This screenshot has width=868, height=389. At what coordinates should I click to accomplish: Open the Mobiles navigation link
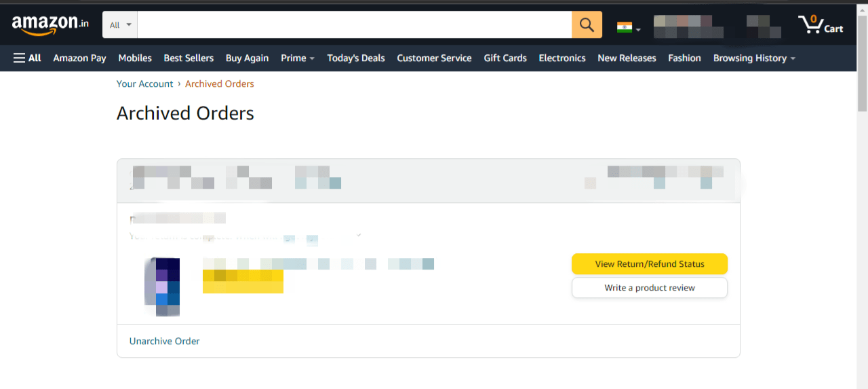(x=135, y=58)
